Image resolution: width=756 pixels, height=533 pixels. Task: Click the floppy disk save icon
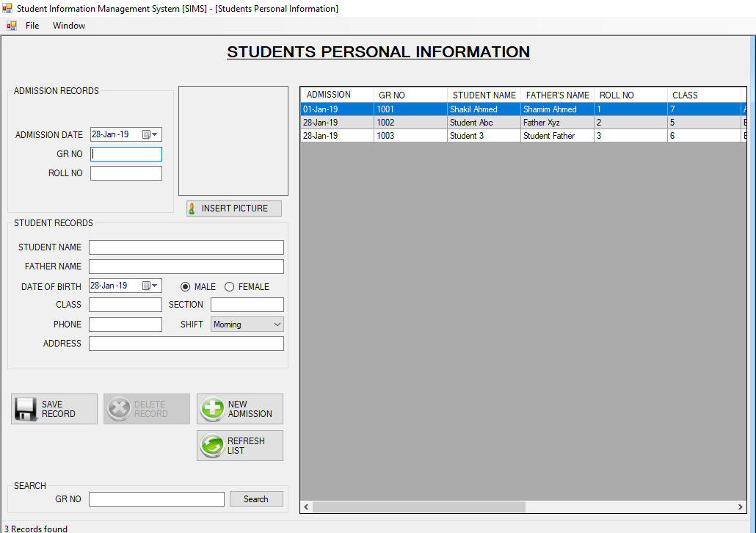(26, 409)
